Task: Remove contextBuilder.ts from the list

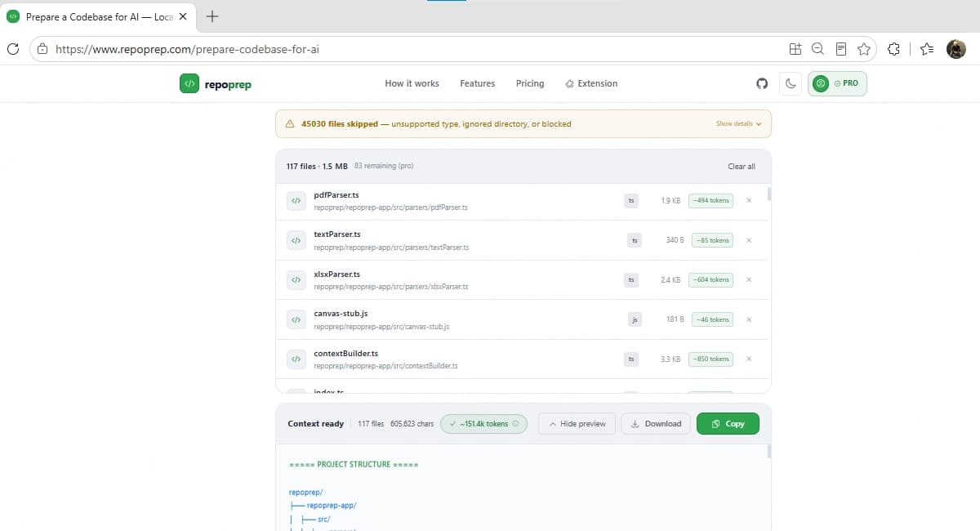Action: click(x=749, y=359)
